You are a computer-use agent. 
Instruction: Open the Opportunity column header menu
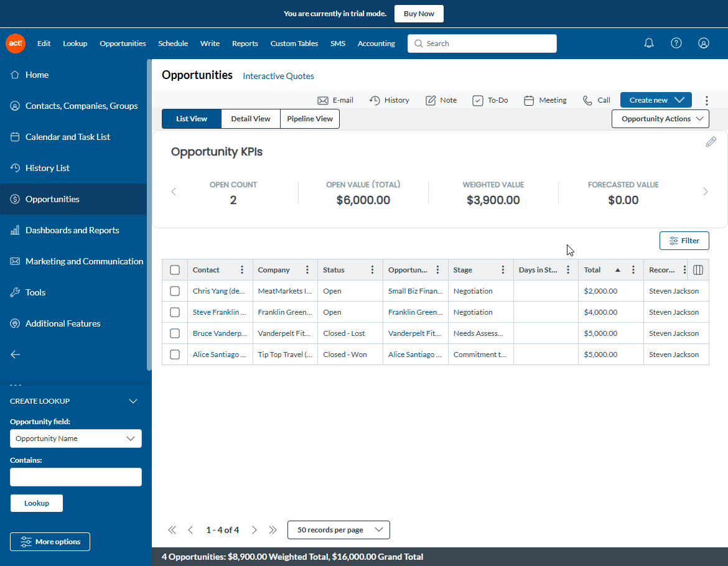[437, 270]
